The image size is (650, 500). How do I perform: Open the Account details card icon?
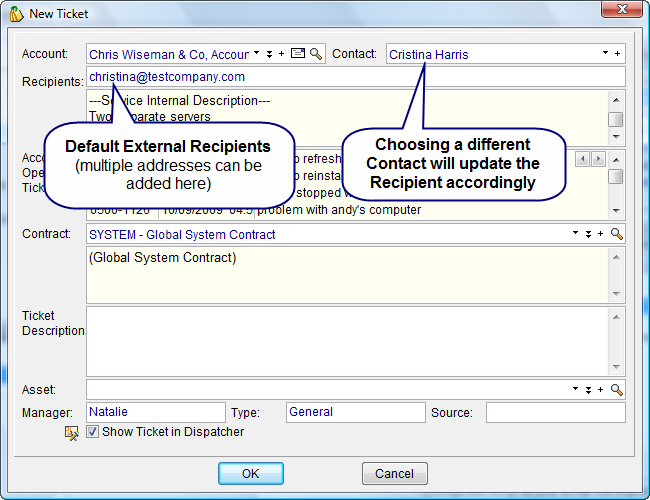point(298,54)
